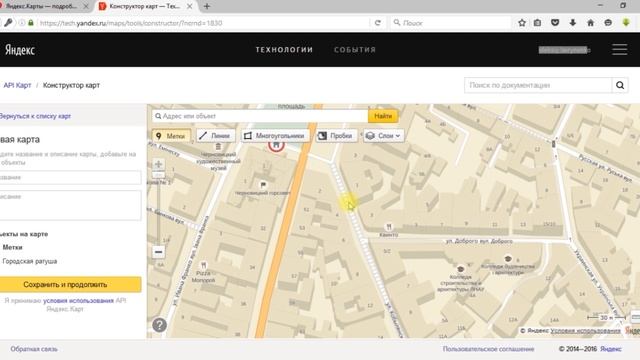The width and height of the screenshot is (640, 360).
Task: Focus the map description text area
Action: click(70, 205)
